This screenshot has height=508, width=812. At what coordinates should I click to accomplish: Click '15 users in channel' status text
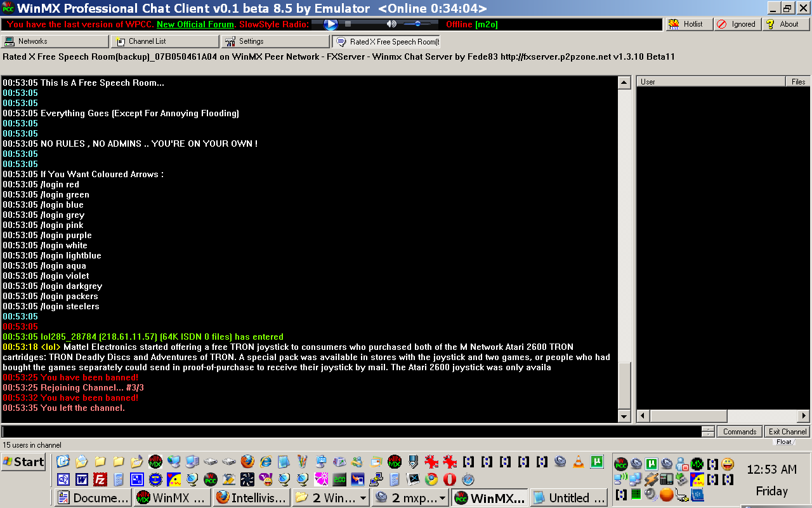[x=32, y=445]
